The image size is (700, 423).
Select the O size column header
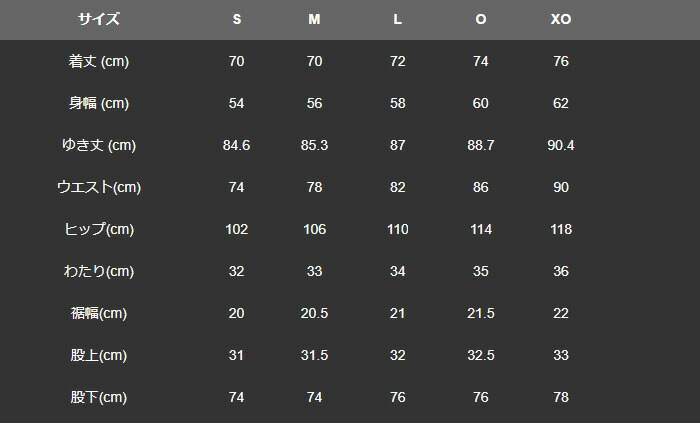pos(481,19)
